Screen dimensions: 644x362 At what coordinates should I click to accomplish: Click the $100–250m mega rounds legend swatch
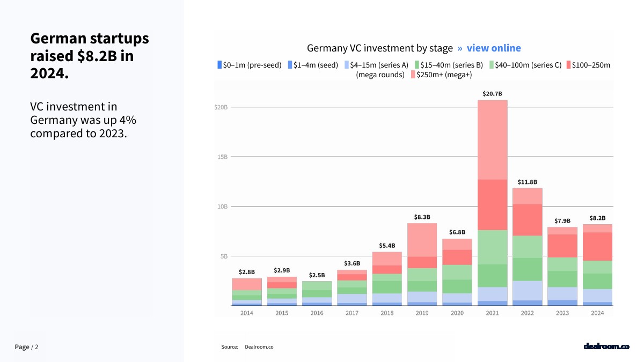tap(568, 65)
